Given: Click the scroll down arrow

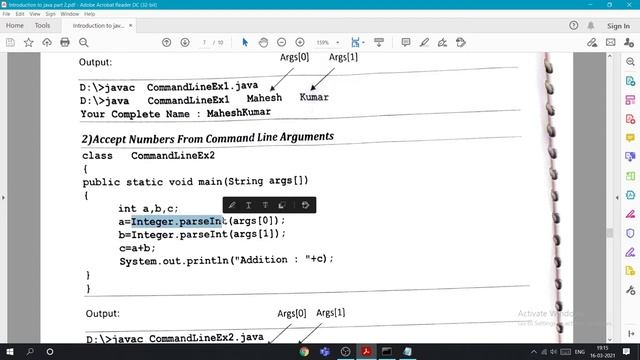Looking at the screenshot, I should click(x=610, y=339).
